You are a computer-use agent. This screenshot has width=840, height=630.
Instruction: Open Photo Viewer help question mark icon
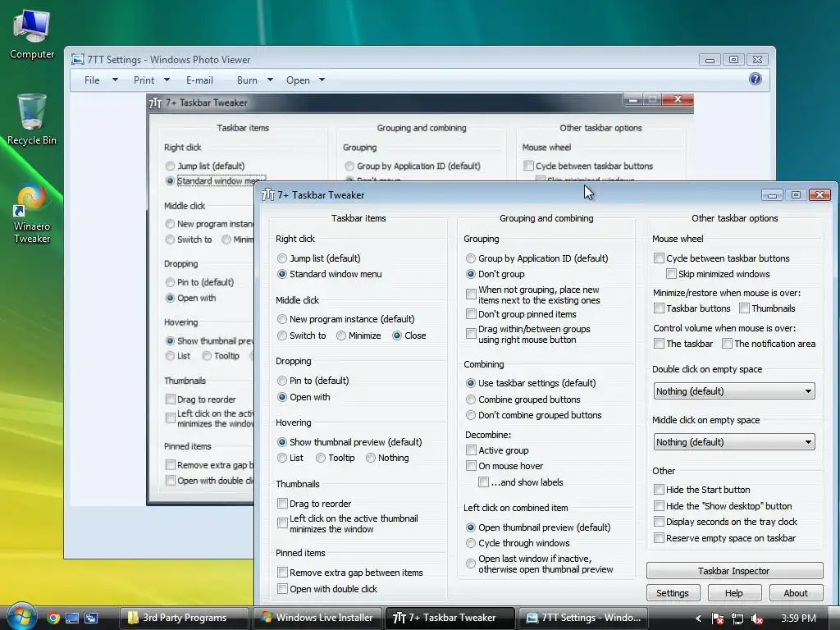[755, 80]
